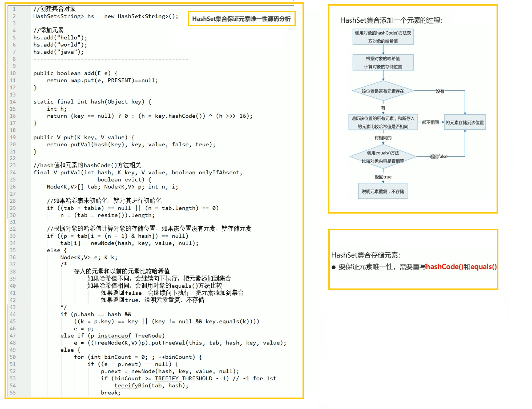Click 'p.next = newNode(hash, key, value, null);'
Image resolution: width=532 pixels, height=409 pixels.
[170, 372]
